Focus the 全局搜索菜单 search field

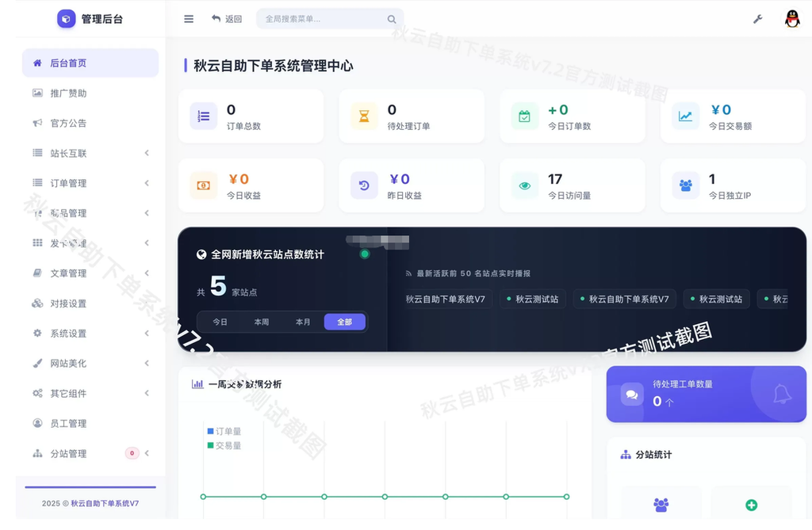[x=329, y=19]
